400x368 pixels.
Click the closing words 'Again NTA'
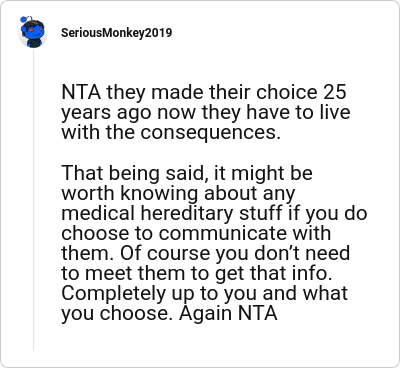[x=228, y=313]
